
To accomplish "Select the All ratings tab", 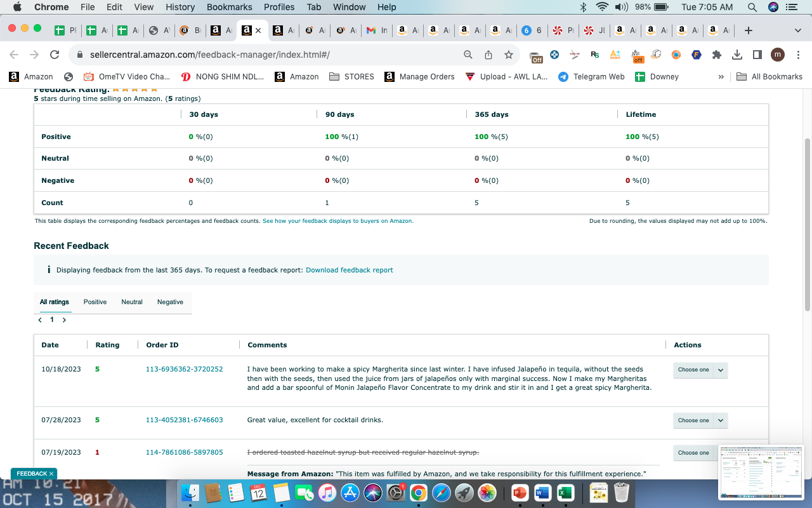I will [55, 302].
